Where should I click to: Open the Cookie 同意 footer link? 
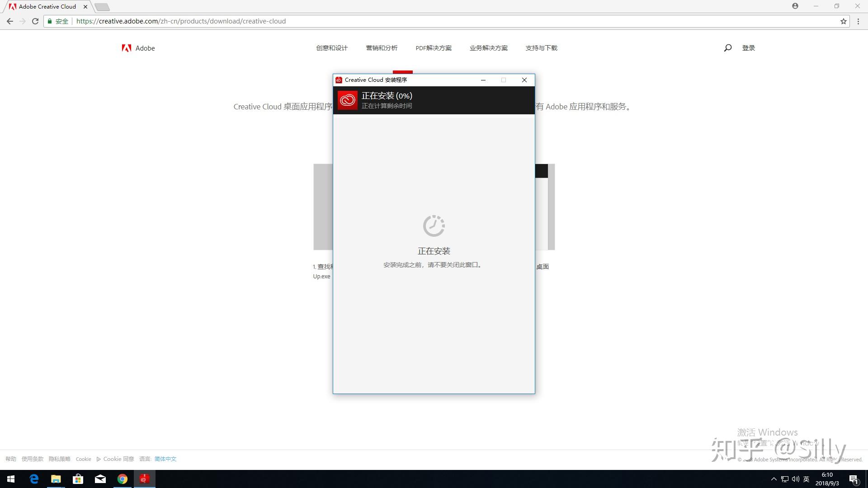pyautogui.click(x=115, y=459)
